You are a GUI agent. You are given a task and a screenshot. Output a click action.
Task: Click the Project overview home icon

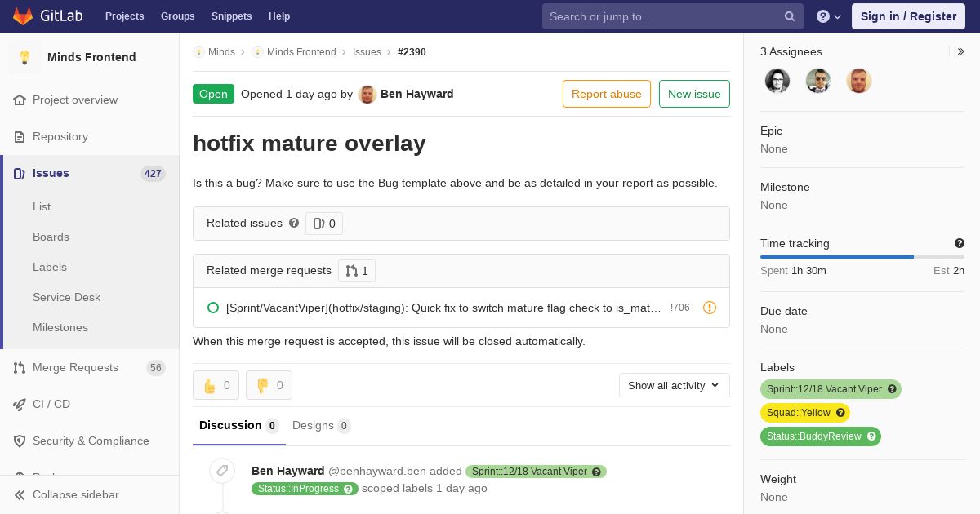20,100
